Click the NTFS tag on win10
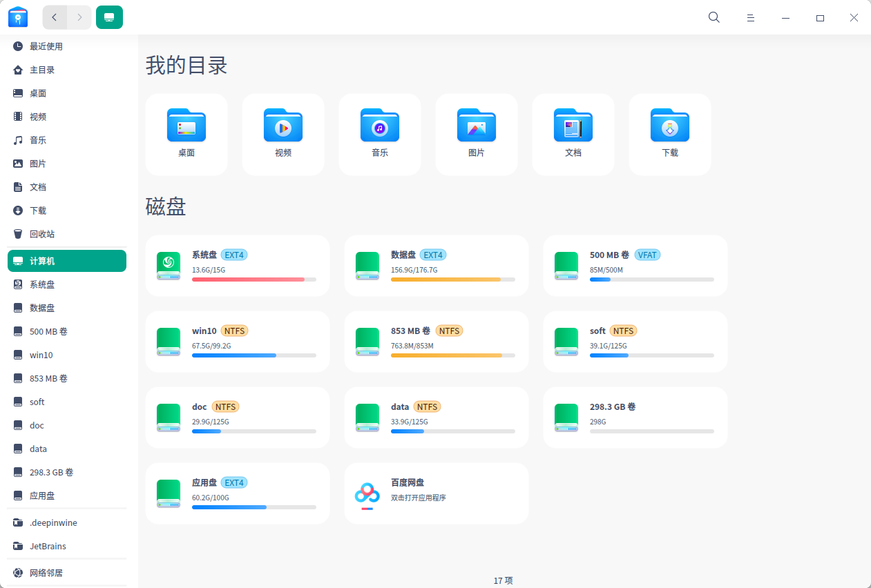Image resolution: width=871 pixels, height=588 pixels. (235, 331)
